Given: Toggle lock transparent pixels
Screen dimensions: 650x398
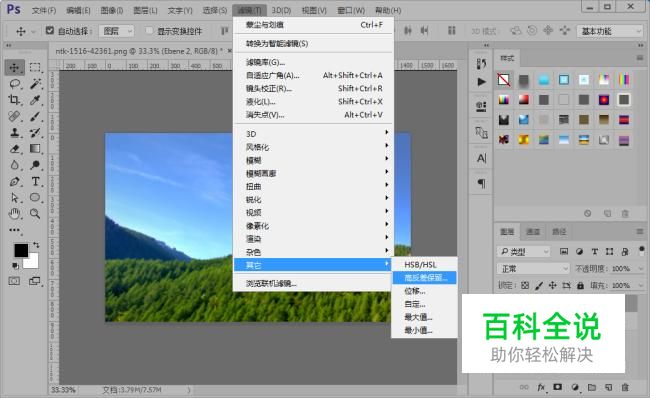Looking at the screenshot, I should tap(525, 285).
